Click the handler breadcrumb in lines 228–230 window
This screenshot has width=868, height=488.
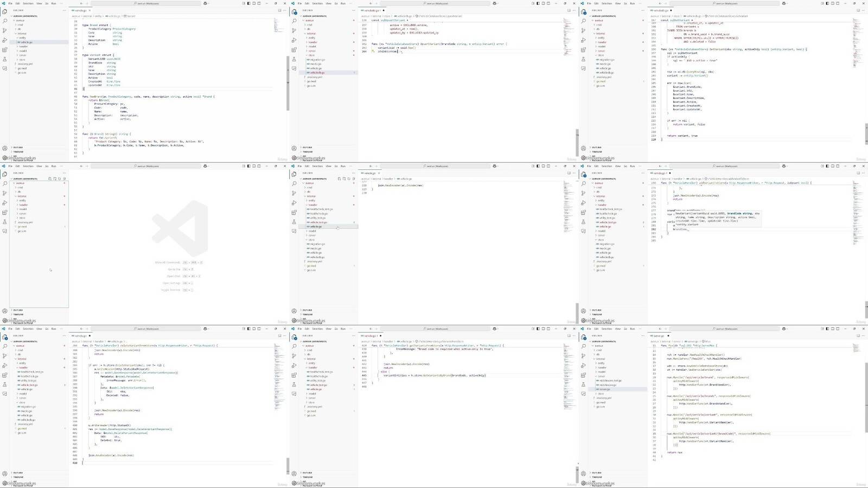[x=389, y=179]
